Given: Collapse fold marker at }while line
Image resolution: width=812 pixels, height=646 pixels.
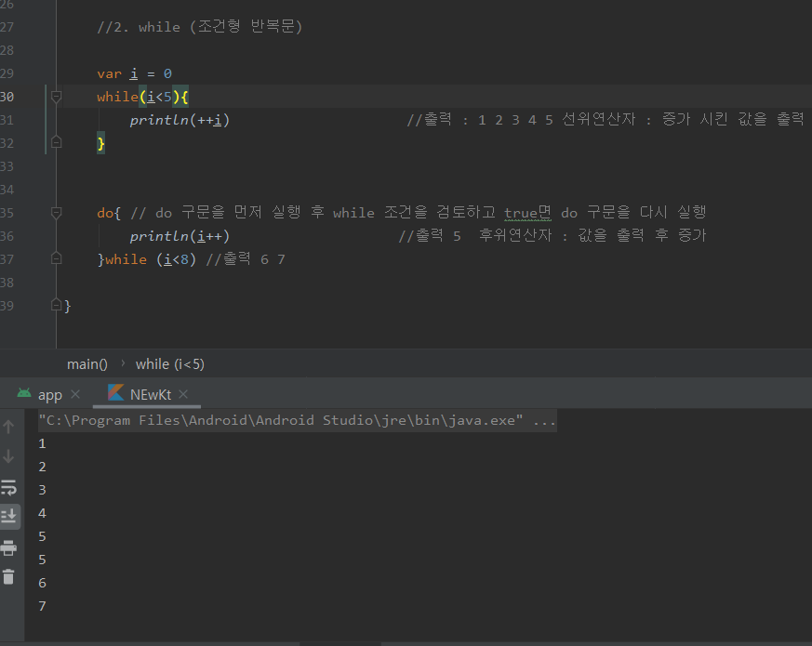Looking at the screenshot, I should point(57,257).
